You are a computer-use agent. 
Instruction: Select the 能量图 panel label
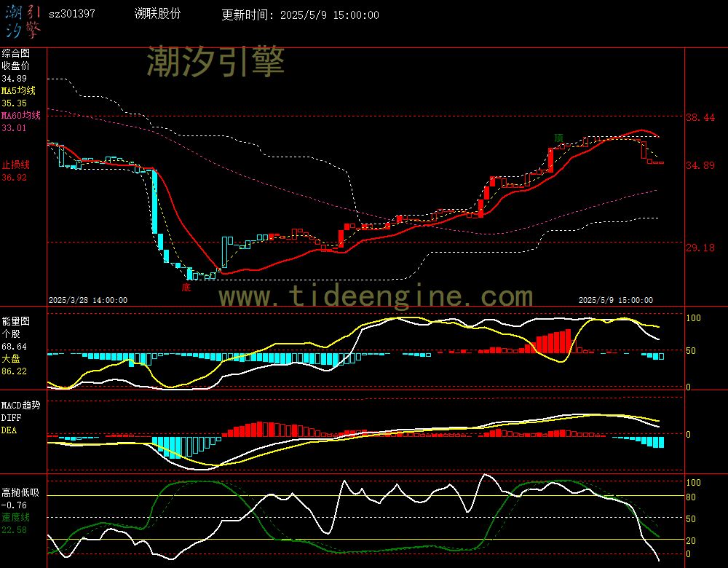16,321
